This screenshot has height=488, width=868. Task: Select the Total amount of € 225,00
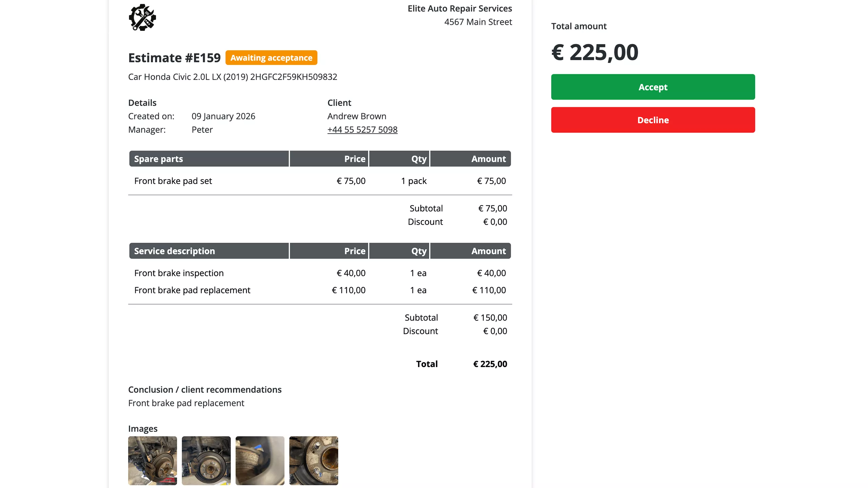(x=594, y=52)
